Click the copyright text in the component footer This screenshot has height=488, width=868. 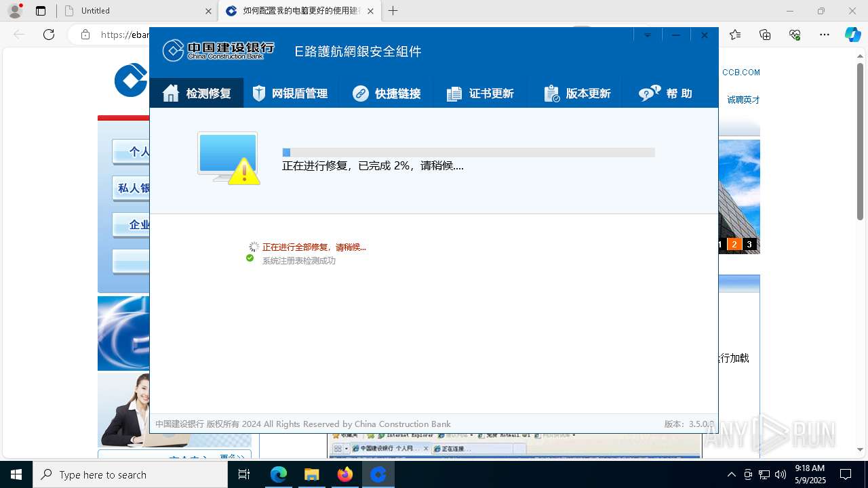click(x=303, y=424)
